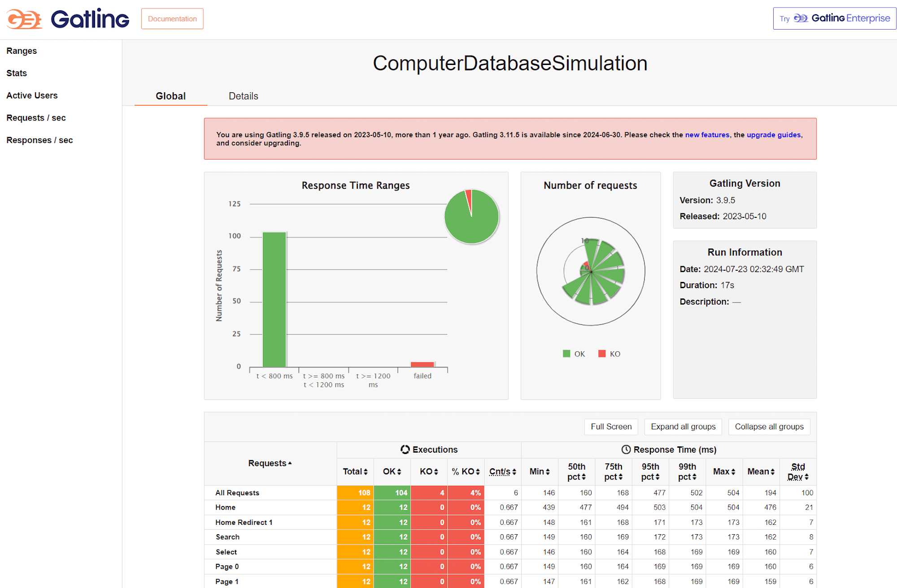This screenshot has height=588, width=897.
Task: Sort by Mean column arrows
Action: tap(773, 472)
